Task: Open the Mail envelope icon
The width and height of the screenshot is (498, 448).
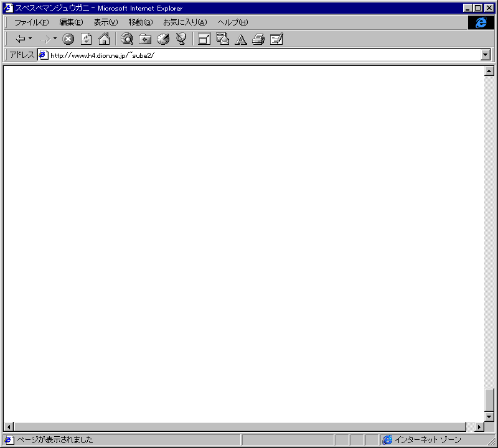Action: tap(222, 39)
